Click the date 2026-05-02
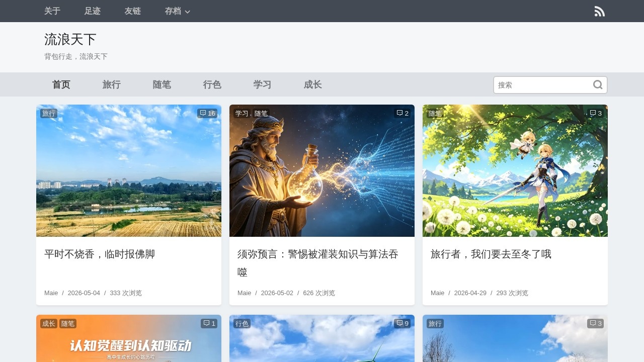This screenshot has width=644, height=362. coord(277,293)
